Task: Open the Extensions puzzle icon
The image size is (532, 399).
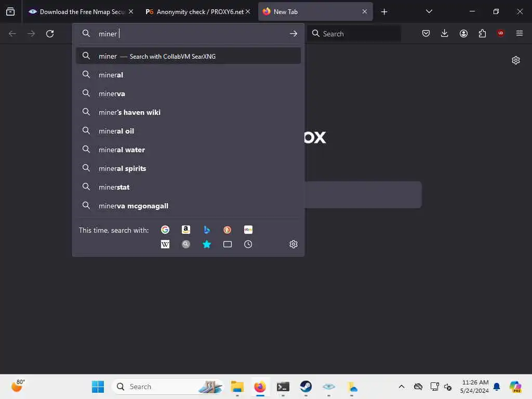Action: click(x=482, y=33)
